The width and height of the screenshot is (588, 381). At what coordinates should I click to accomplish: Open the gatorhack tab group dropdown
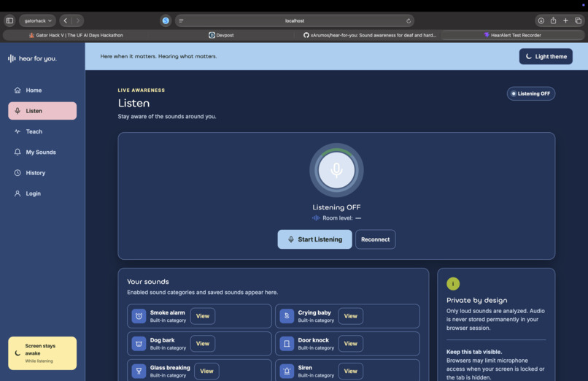coord(37,20)
